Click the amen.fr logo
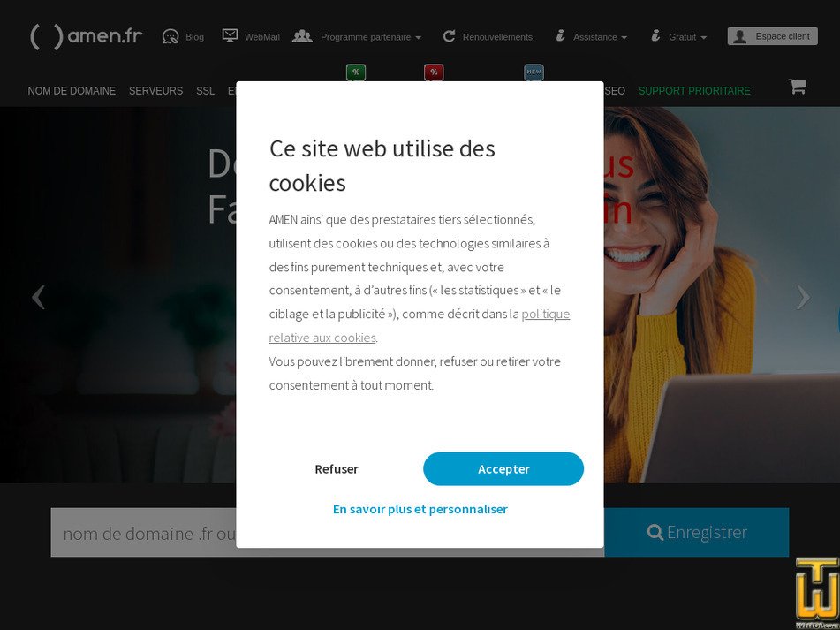The height and width of the screenshot is (630, 840). [x=86, y=36]
